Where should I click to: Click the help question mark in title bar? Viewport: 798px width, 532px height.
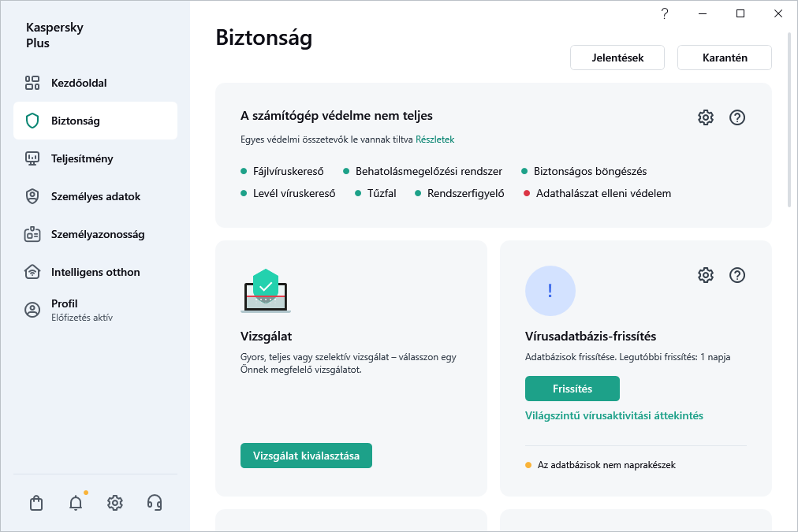coord(665,13)
